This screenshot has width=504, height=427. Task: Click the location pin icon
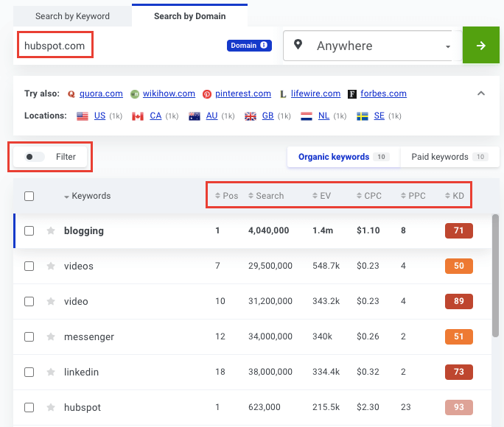coord(298,45)
